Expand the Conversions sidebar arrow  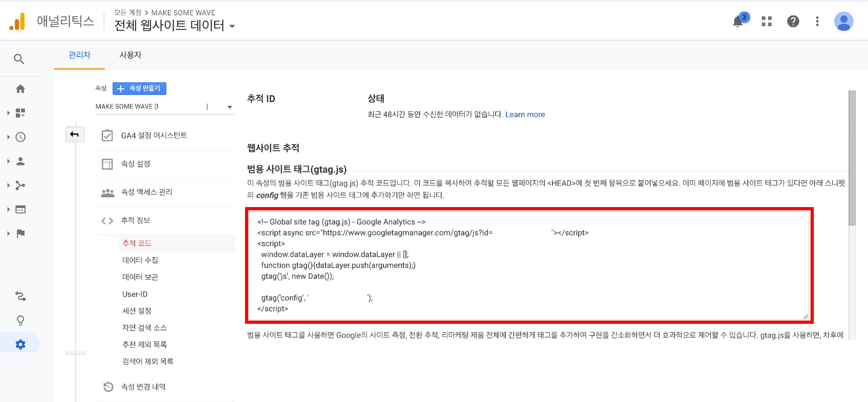pyautogui.click(x=8, y=233)
